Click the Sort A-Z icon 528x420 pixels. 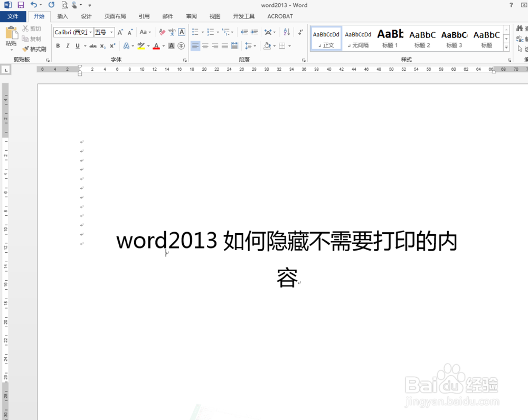(x=287, y=32)
